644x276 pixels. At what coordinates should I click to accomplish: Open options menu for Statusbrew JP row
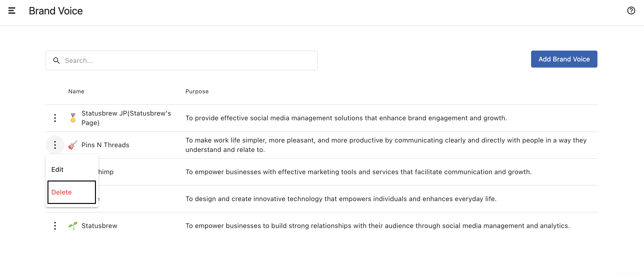coord(55,118)
